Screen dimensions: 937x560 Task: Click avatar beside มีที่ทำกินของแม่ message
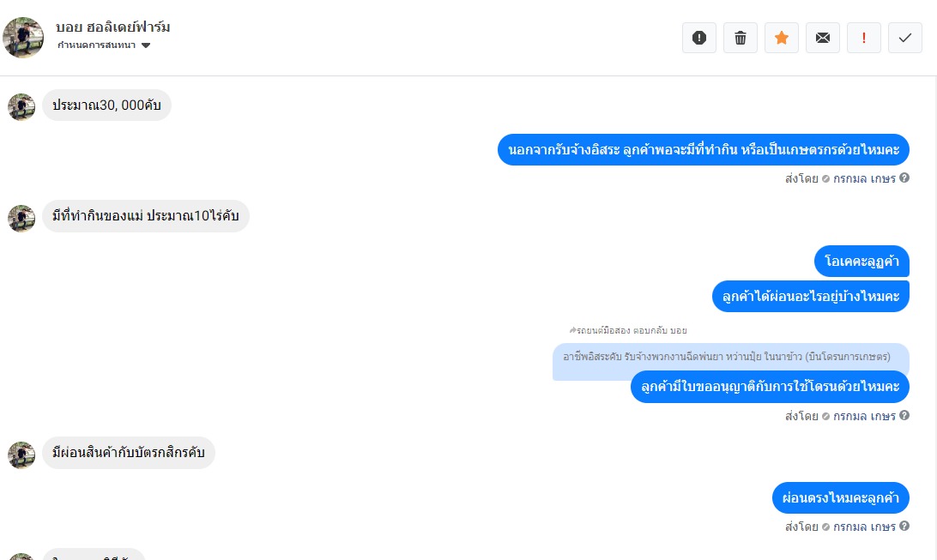click(x=21, y=218)
